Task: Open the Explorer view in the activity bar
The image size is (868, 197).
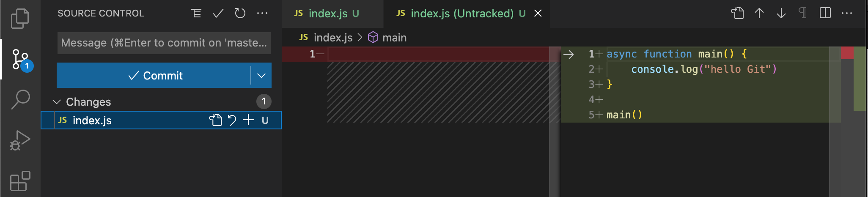Action: tap(20, 19)
